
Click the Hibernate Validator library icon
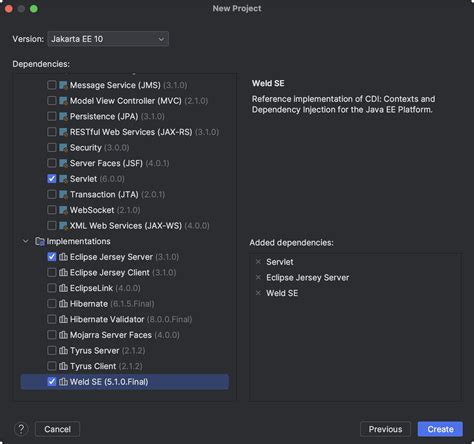pos(63,319)
